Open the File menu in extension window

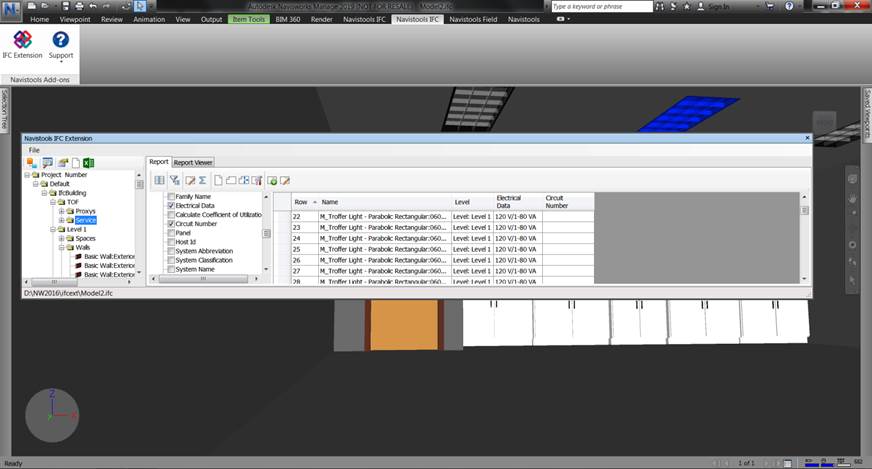coord(34,150)
